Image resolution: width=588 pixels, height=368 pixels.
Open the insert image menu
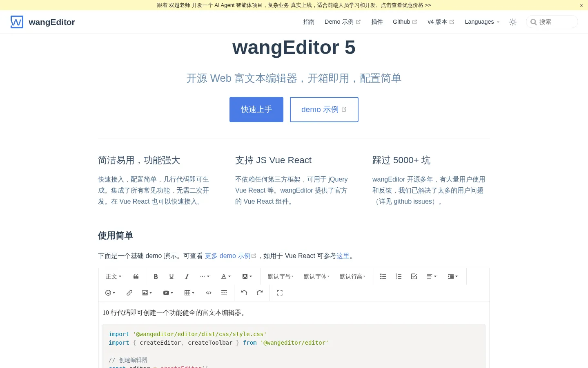[x=147, y=293]
